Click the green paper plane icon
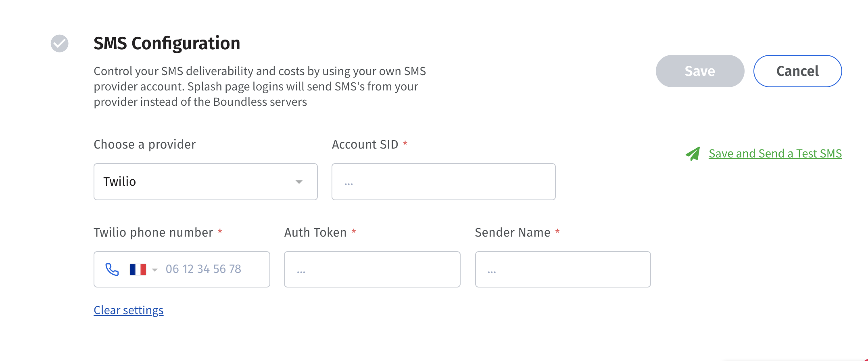The height and width of the screenshot is (361, 868). coord(693,153)
